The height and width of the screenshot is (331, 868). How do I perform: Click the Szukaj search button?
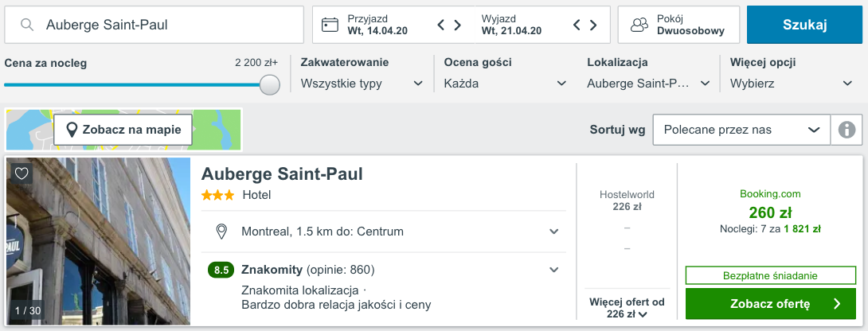pyautogui.click(x=804, y=25)
